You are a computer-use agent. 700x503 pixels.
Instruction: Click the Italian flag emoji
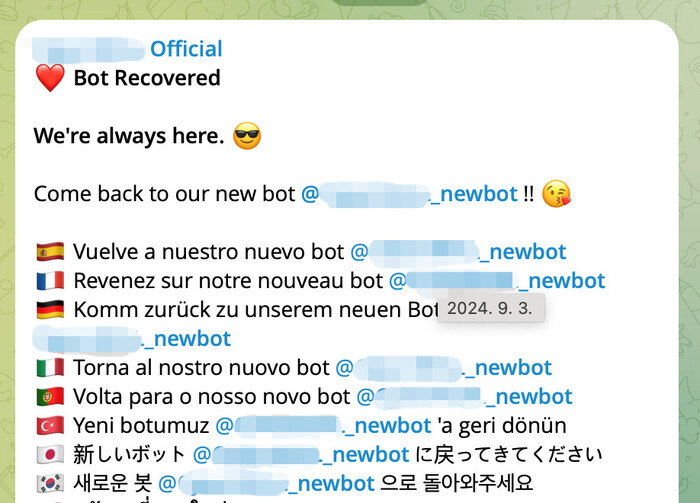pos(50,368)
